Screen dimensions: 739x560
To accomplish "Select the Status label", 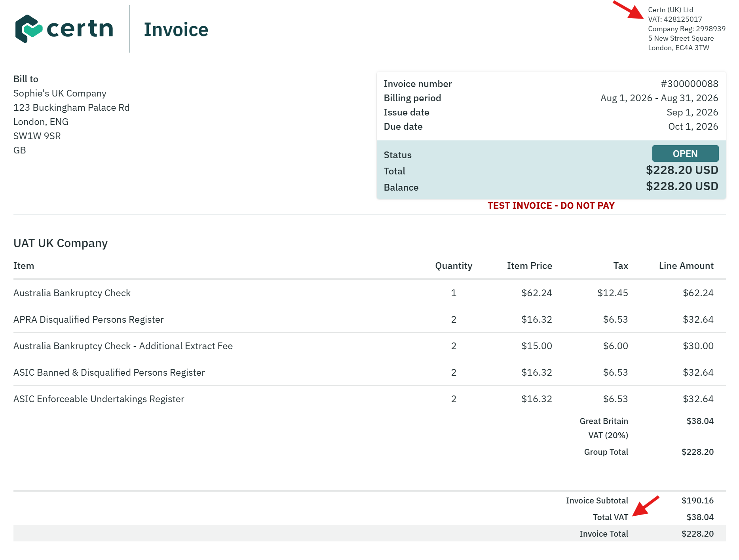I will (x=397, y=155).
